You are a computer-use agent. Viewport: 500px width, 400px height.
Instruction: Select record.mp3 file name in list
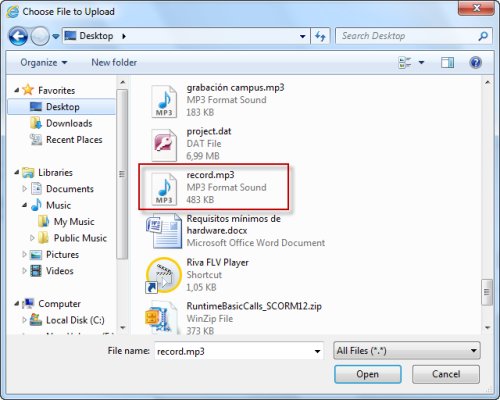tap(210, 175)
